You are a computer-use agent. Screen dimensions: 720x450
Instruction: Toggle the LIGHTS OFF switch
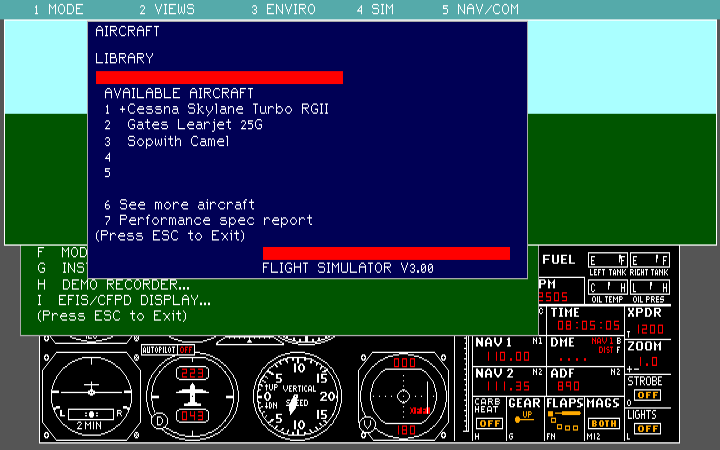647,428
